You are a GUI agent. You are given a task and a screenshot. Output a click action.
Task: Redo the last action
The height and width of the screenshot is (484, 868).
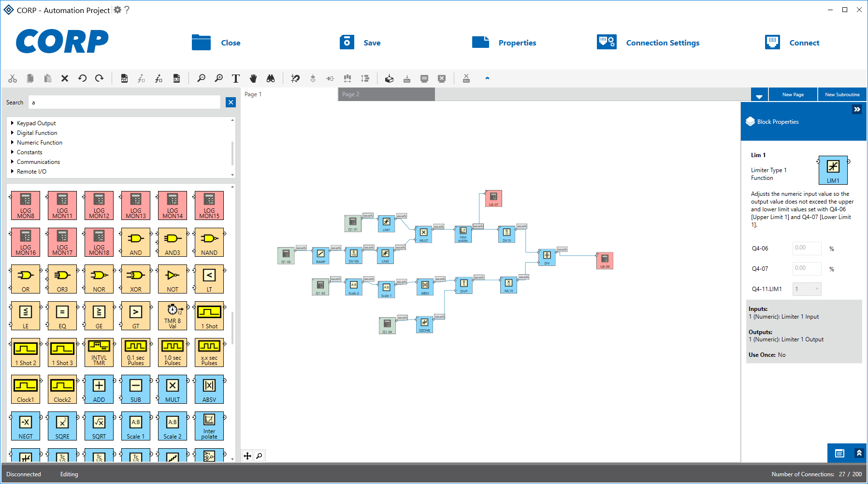(x=100, y=78)
